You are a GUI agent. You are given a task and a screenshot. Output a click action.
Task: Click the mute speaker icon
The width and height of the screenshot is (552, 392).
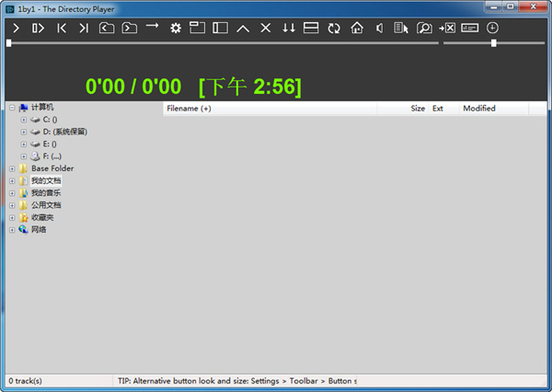(379, 29)
